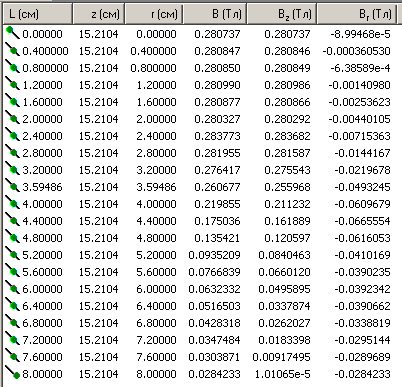
Task: Select the Br value -0.0665554
Action: 362,221
